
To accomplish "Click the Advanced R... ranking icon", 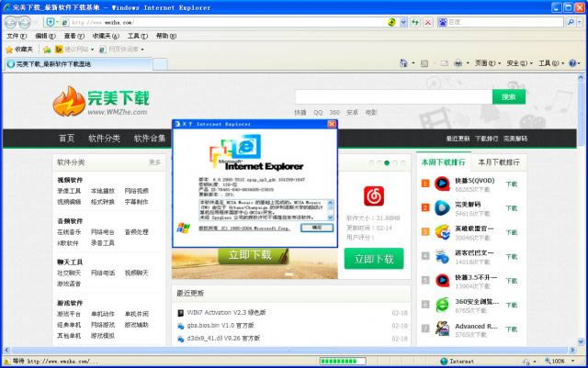I will click(x=442, y=329).
